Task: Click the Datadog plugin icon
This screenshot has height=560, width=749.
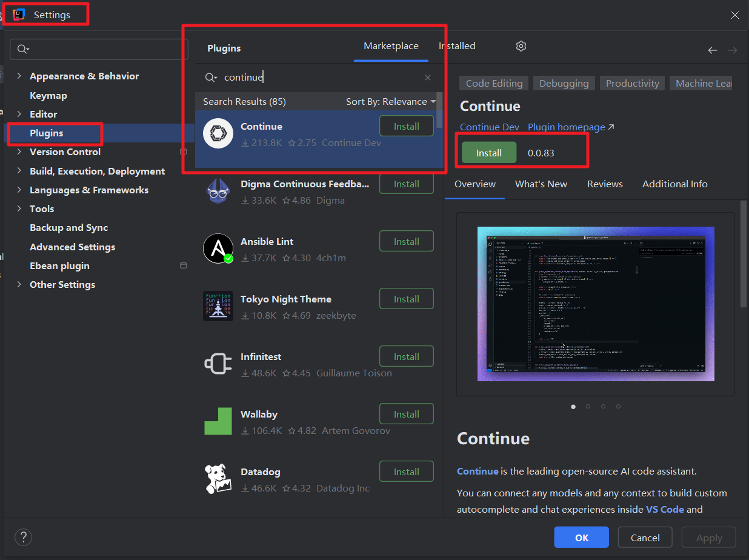Action: [x=218, y=479]
